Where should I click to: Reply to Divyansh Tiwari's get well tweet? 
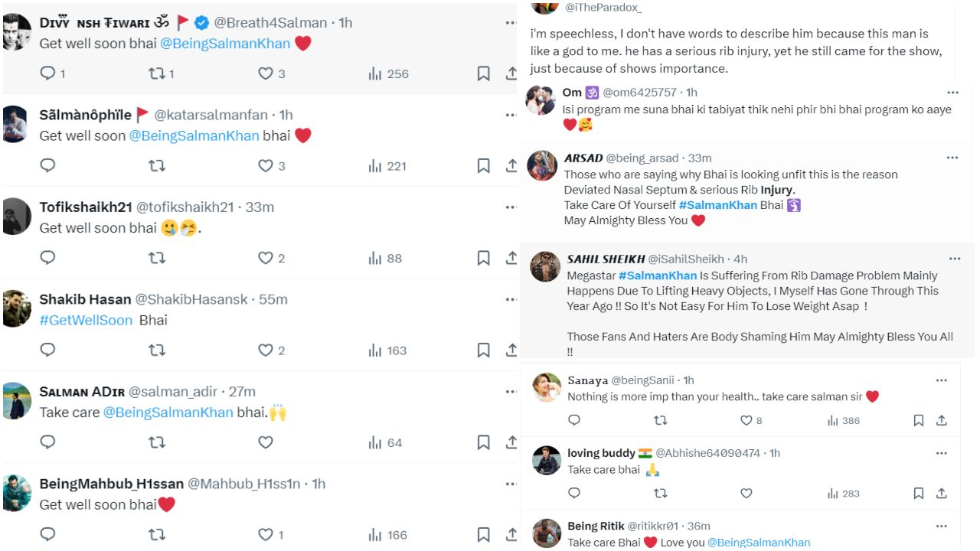(47, 73)
